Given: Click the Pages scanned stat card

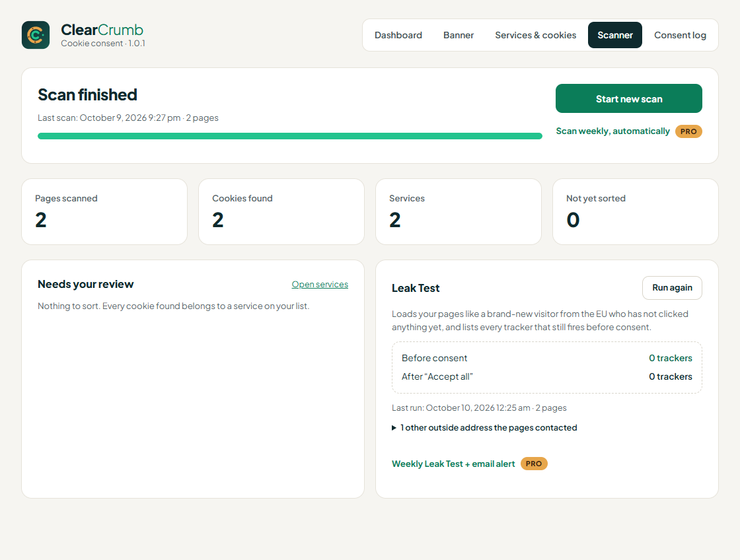Looking at the screenshot, I should point(104,211).
